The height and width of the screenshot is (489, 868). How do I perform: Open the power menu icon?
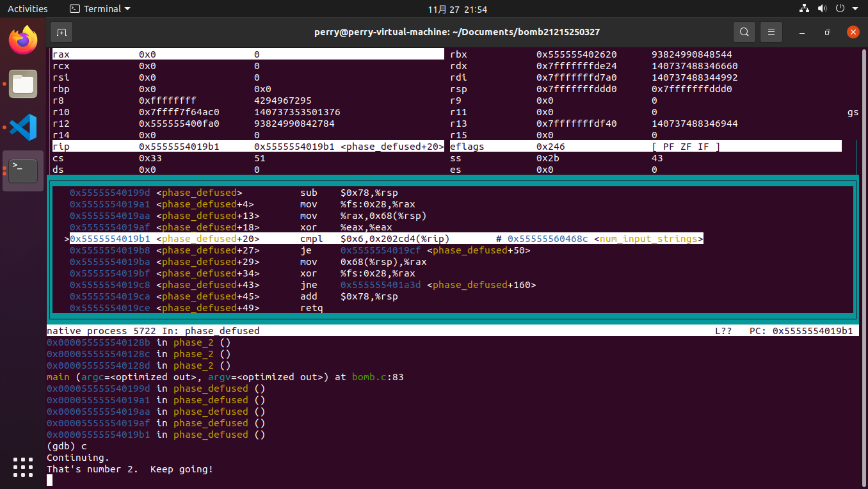click(840, 9)
